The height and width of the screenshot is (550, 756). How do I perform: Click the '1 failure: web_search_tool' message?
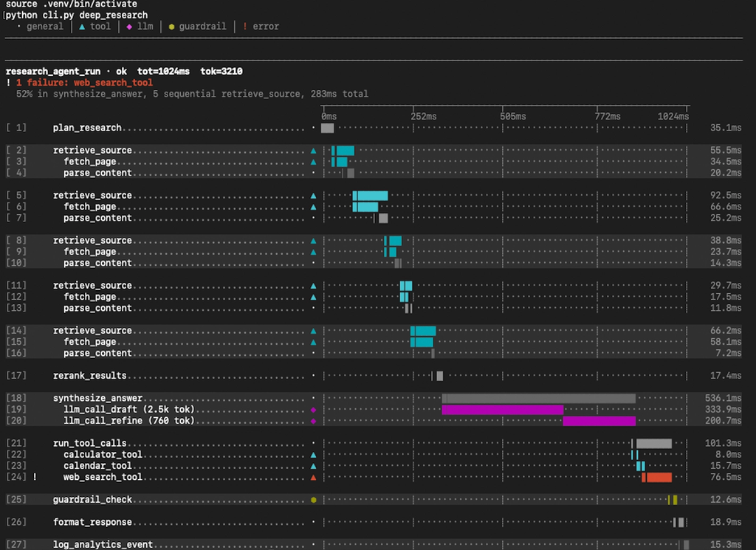click(84, 83)
